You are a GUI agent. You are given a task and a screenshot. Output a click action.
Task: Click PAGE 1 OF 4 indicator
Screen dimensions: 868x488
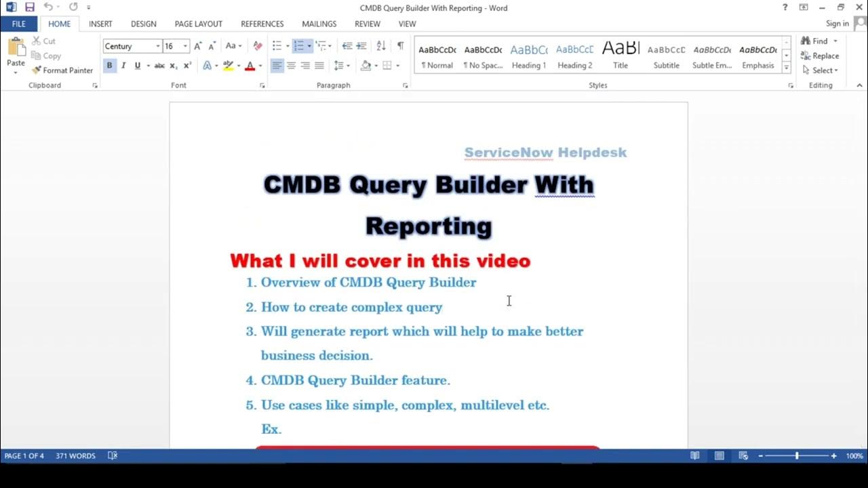coord(24,456)
